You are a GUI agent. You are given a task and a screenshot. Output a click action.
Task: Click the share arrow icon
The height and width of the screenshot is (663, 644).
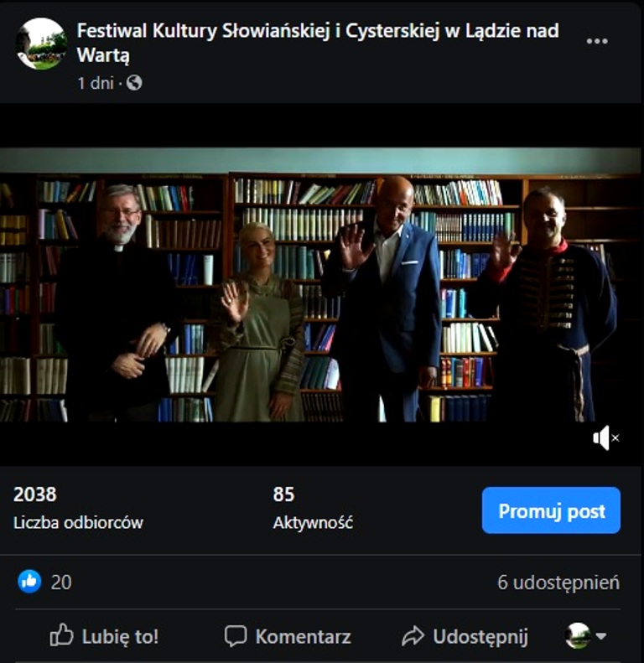pyautogui.click(x=413, y=635)
